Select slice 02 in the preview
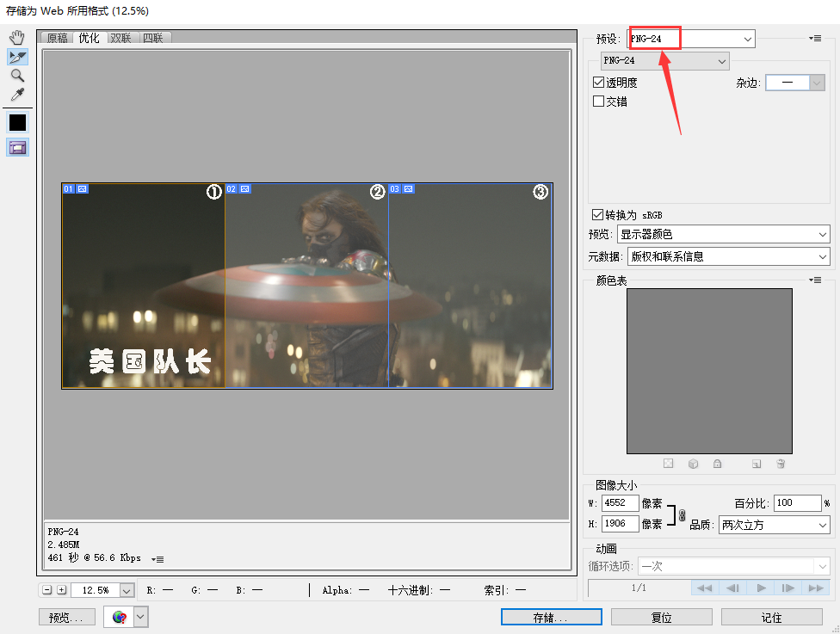 tap(306, 286)
